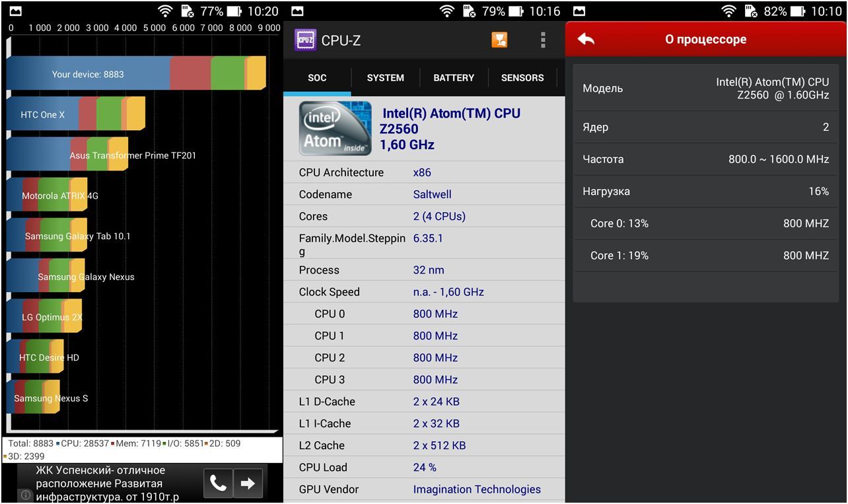Tap the Wi-Fi icon in the status bar
The image size is (848, 504).
[x=164, y=11]
